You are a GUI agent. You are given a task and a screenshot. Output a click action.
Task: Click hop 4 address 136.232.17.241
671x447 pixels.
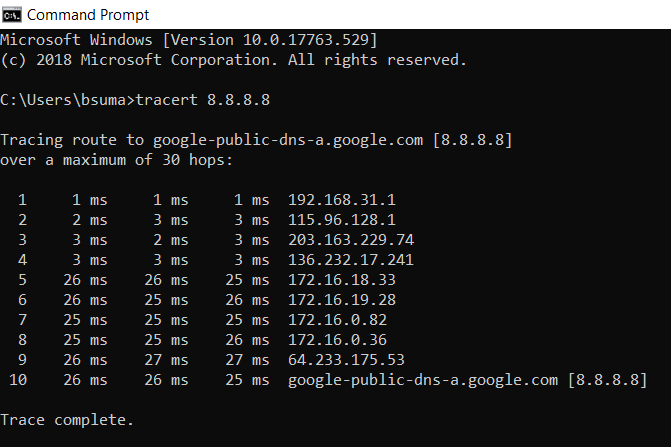pyautogui.click(x=351, y=260)
